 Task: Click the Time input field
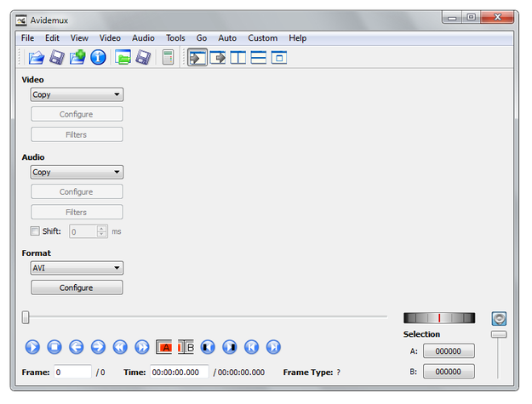coord(180,373)
